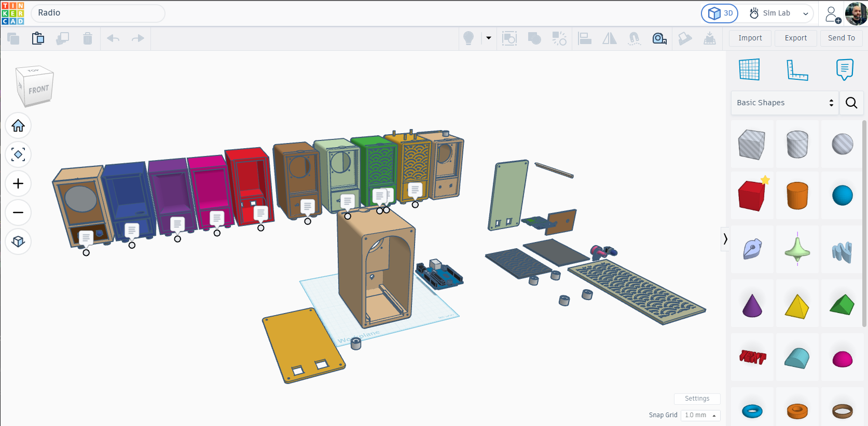Screen dimensions: 868x426
Task: Click the Ruler measuring tape icon
Action: [659, 38]
